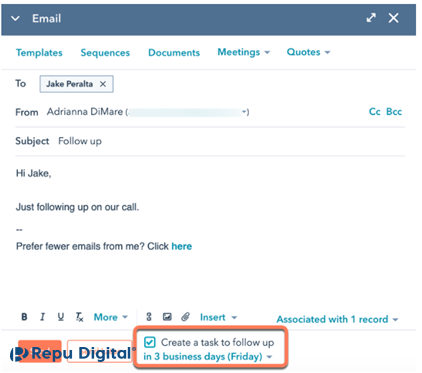Toggle bold formatting
The height and width of the screenshot is (373, 422).
click(24, 317)
